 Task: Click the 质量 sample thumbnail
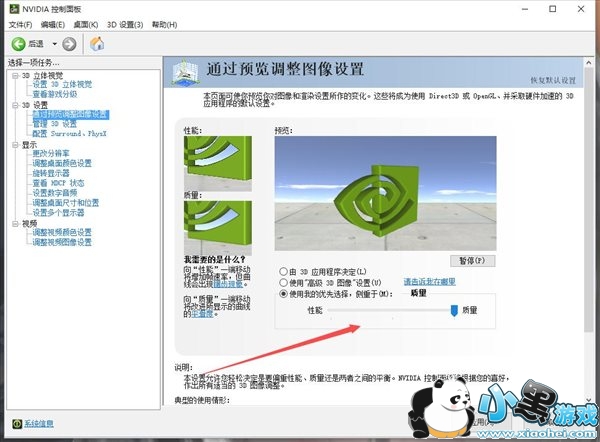pyautogui.click(x=218, y=228)
